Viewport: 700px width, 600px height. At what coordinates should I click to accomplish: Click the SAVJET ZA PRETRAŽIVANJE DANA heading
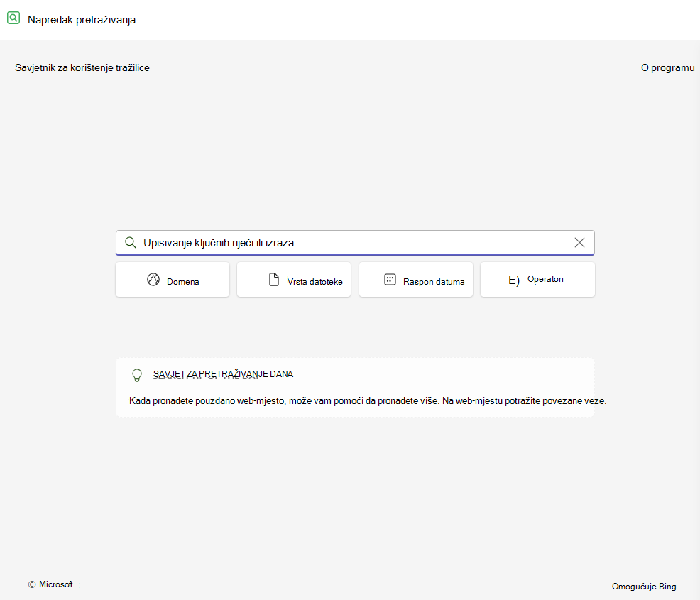[x=223, y=374]
